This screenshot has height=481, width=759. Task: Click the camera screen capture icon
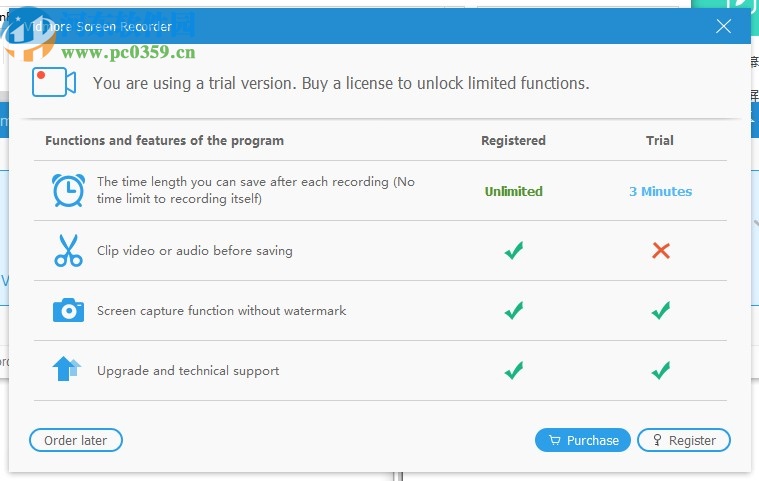(x=68, y=310)
